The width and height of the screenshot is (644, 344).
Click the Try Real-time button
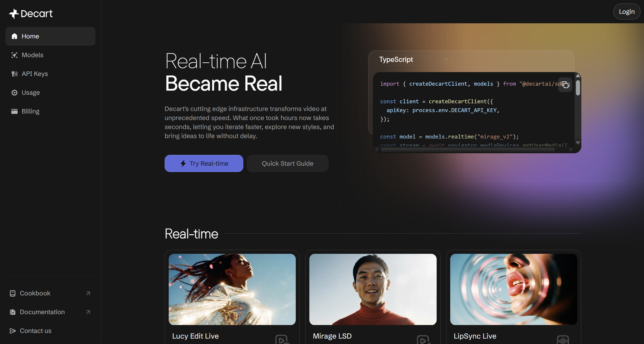click(x=204, y=163)
